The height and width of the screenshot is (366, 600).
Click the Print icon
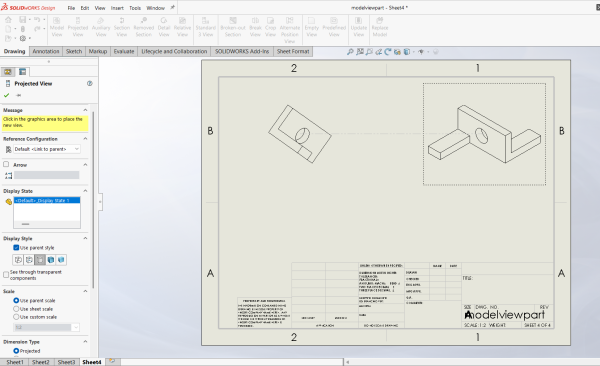coord(23,29)
